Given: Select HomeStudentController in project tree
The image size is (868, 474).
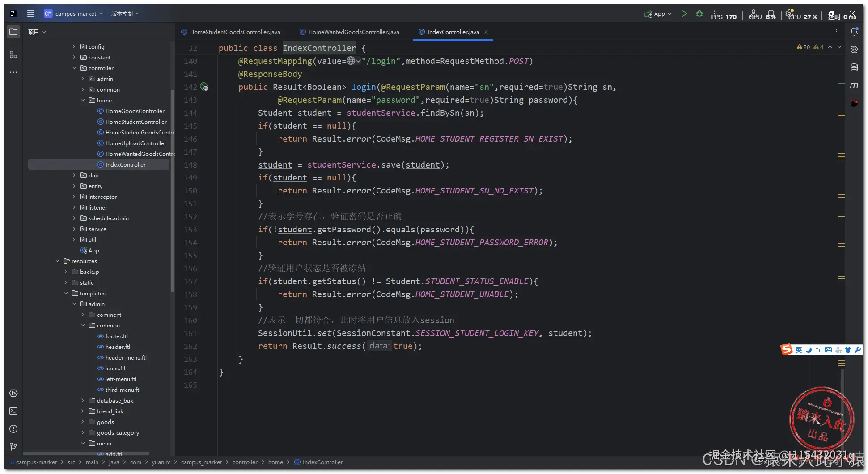Looking at the screenshot, I should coord(132,122).
